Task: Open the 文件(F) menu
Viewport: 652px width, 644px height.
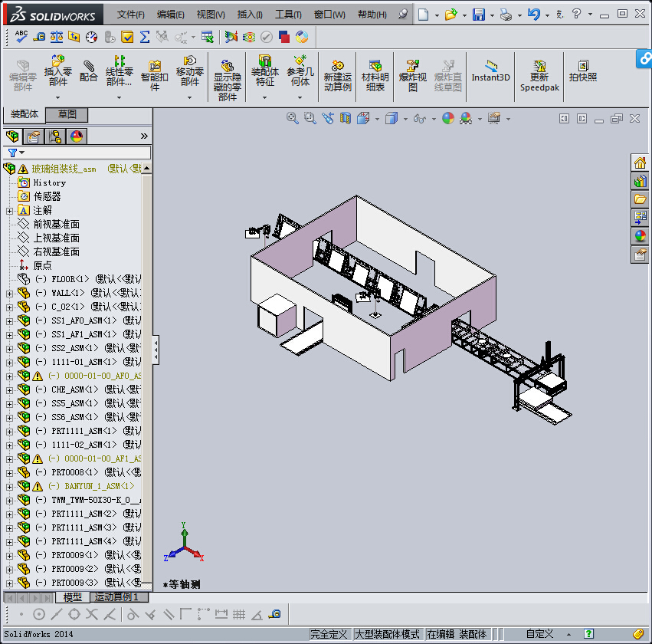Action: [x=130, y=15]
